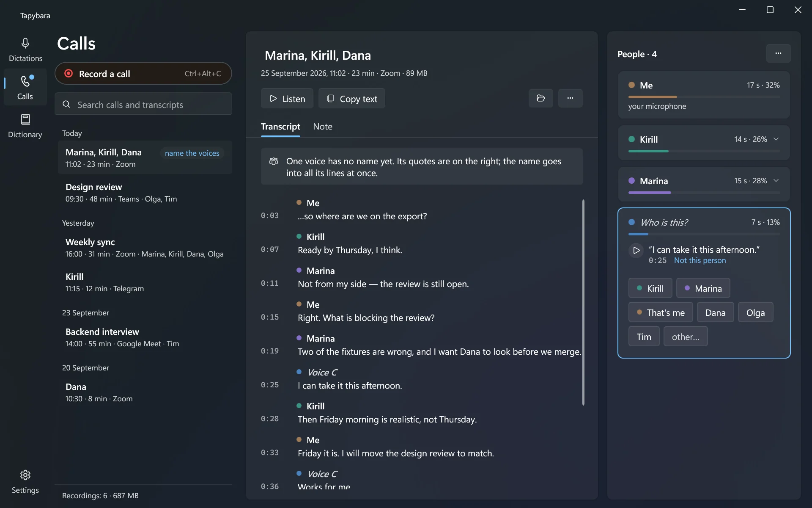This screenshot has height=508, width=812.
Task: Play the 'I can take it' quote
Action: [636, 250]
